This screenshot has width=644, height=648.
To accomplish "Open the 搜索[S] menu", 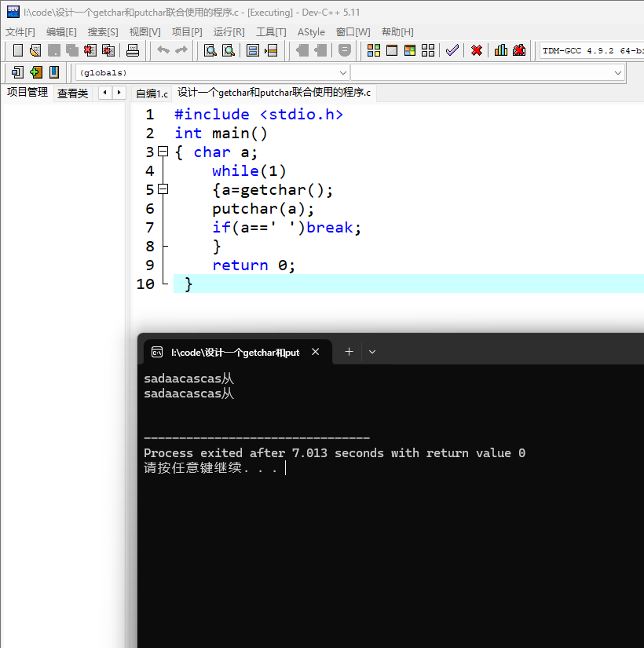I will coord(103,32).
